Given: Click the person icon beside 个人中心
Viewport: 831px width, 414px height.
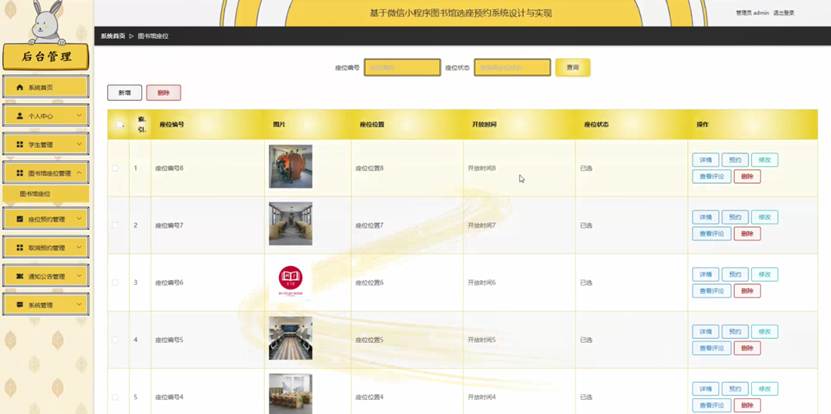Looking at the screenshot, I should coord(20,116).
